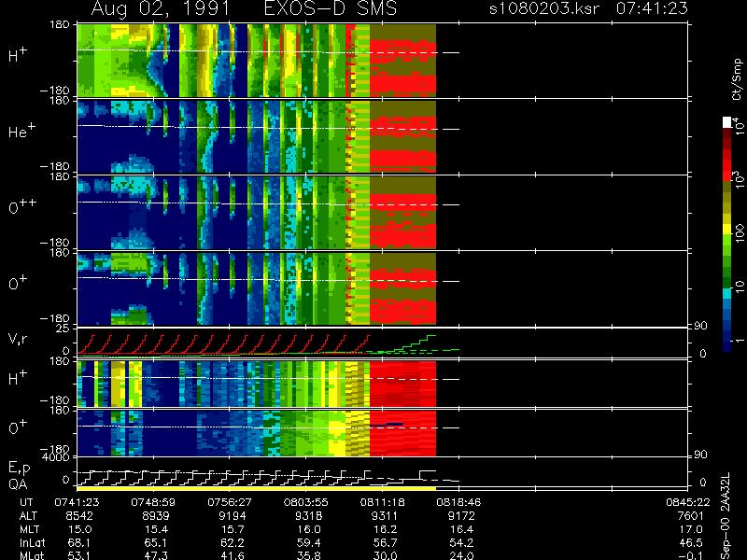
Task: Click ALT value "7601"
Action: pos(690,516)
